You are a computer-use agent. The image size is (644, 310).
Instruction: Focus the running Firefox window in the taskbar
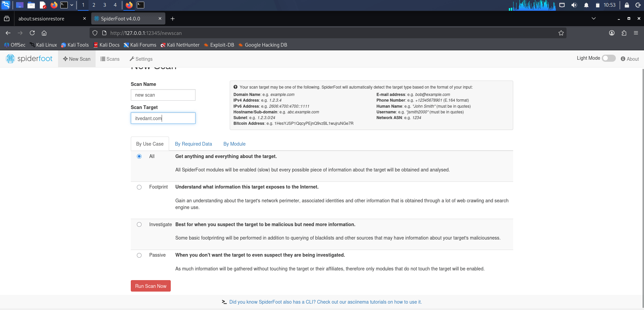click(x=129, y=5)
